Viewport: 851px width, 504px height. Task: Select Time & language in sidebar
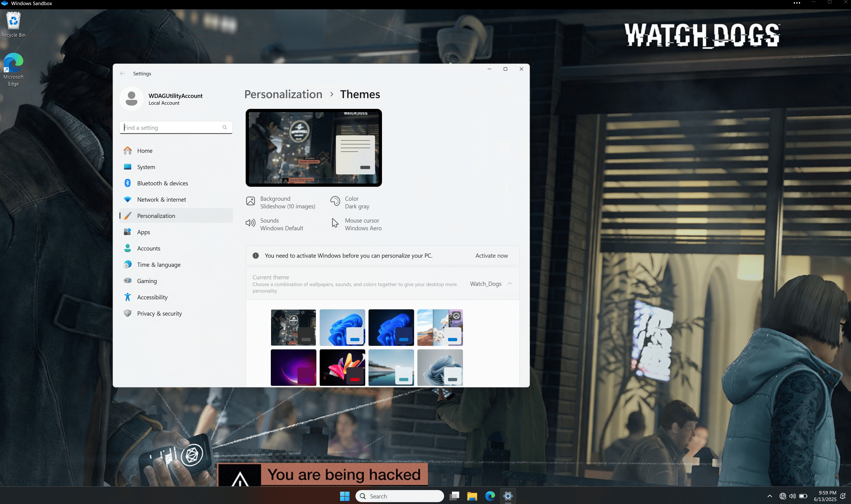(158, 265)
